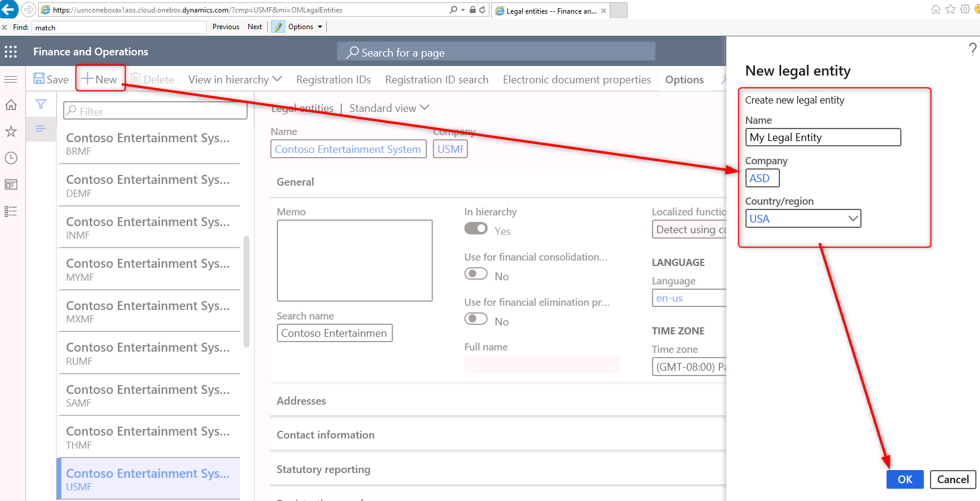This screenshot has height=501, width=980.
Task: Expand the Contact information section
Action: click(498, 435)
